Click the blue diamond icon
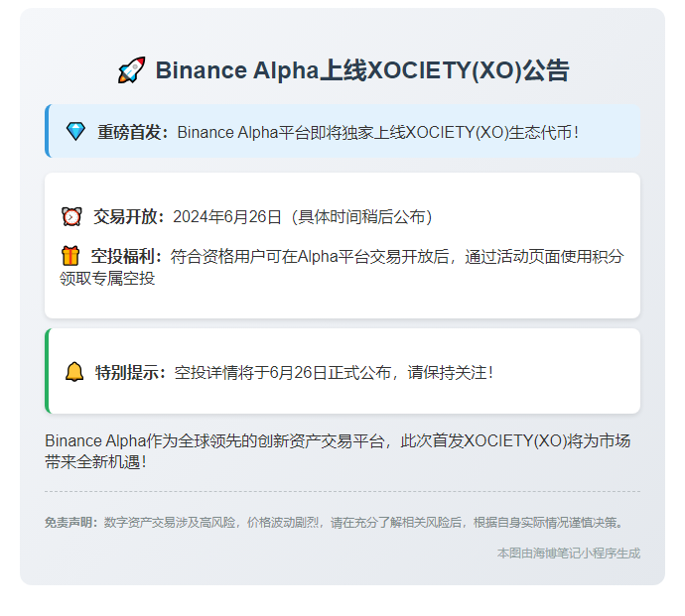Image resolution: width=685 pixels, height=616 pixels. click(x=75, y=131)
